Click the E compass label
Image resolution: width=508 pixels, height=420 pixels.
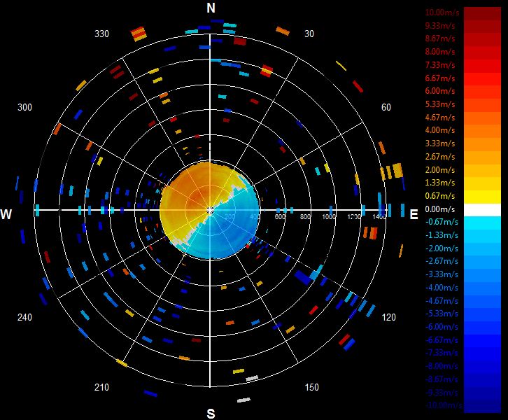pos(414,214)
